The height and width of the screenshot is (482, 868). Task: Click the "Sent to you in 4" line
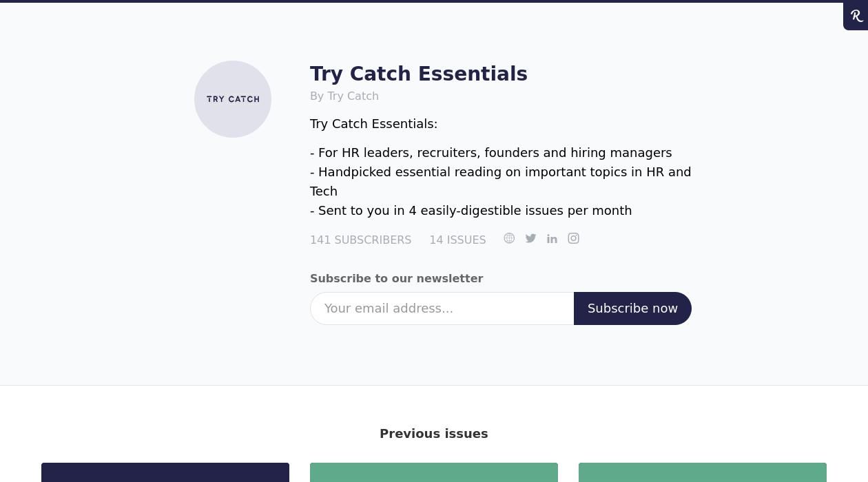pyautogui.click(x=471, y=211)
